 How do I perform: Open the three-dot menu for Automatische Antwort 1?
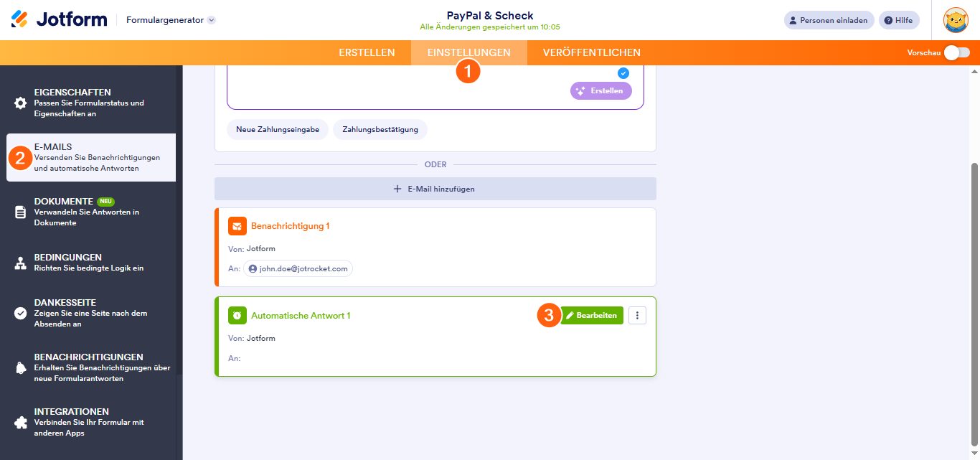(637, 315)
